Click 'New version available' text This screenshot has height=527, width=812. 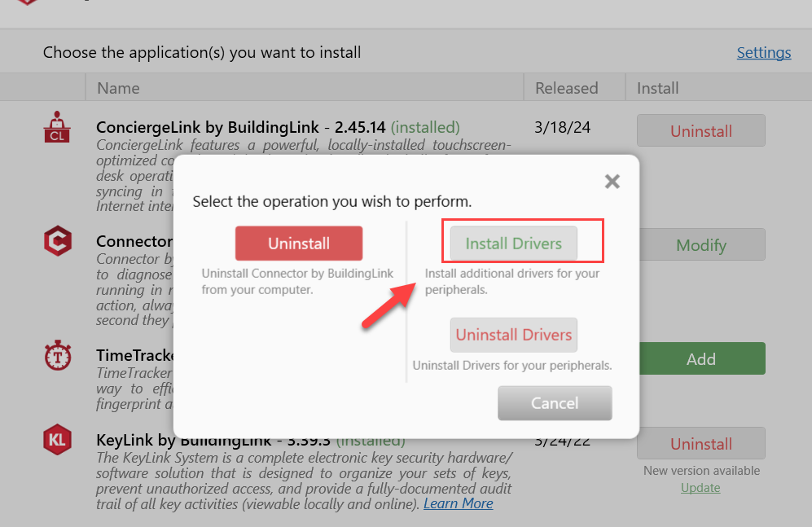click(x=702, y=471)
